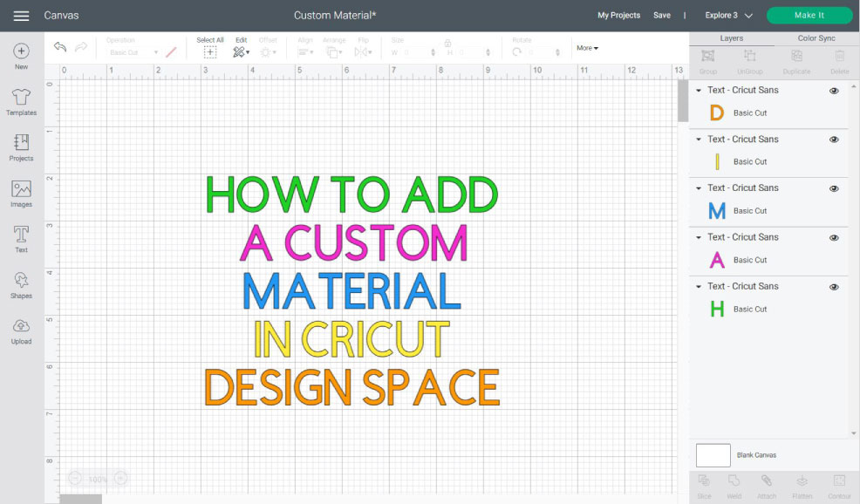Image resolution: width=860 pixels, height=504 pixels.
Task: Click the Contour tool
Action: 839,487
